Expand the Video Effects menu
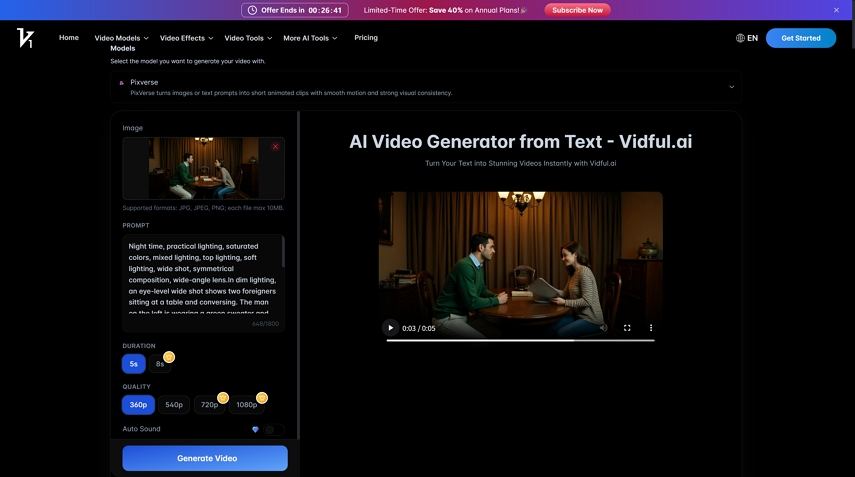 [186, 38]
